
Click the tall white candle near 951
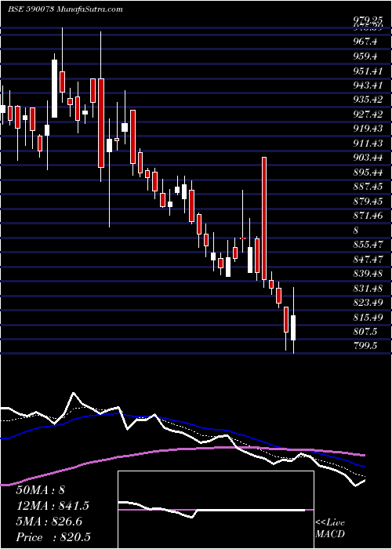tap(55, 89)
